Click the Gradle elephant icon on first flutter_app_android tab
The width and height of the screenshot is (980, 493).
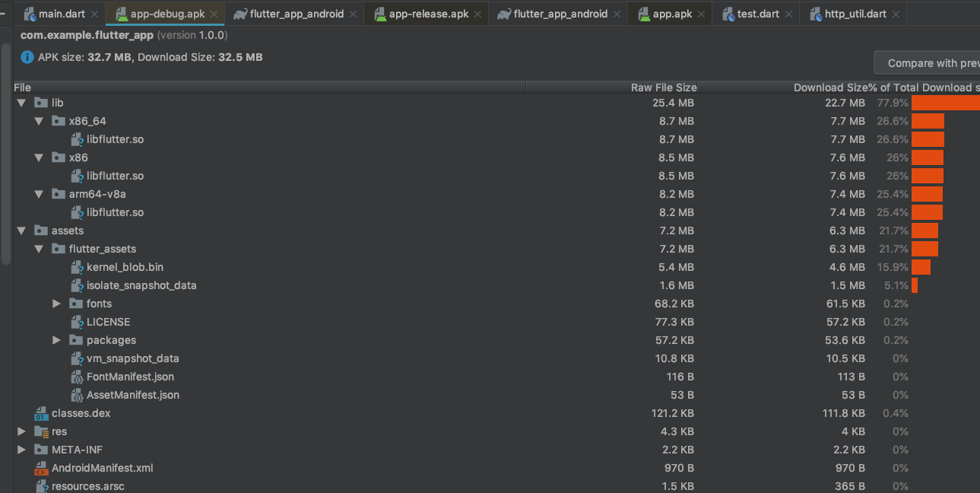coord(240,14)
